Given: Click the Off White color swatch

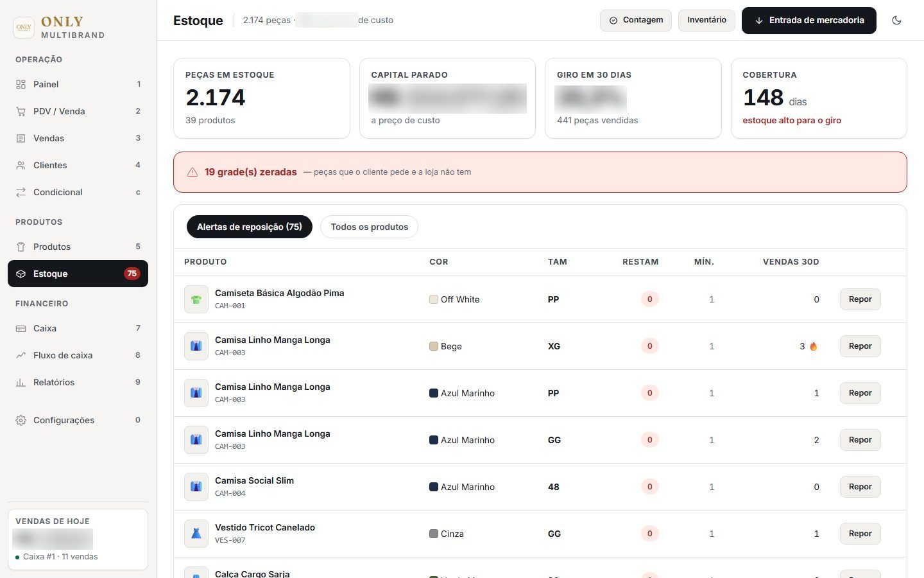Looking at the screenshot, I should point(434,299).
